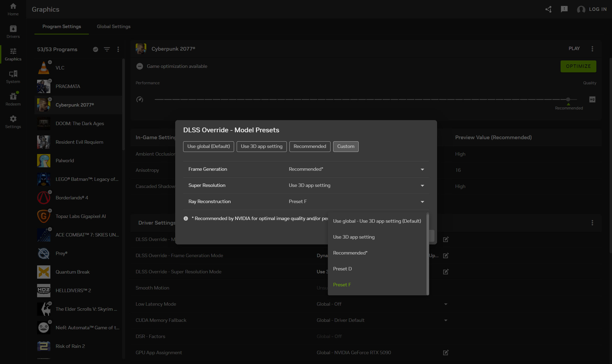612x364 pixels.
Task: Choose Custom preset option
Action: (346, 147)
